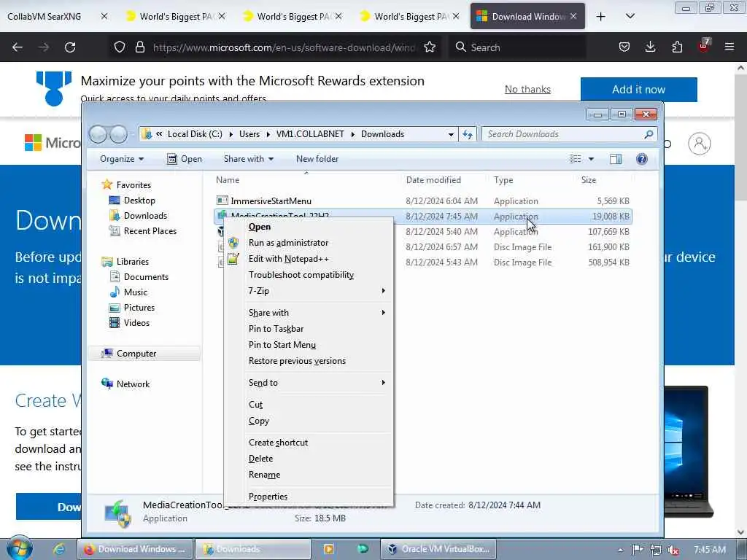The height and width of the screenshot is (560, 747).
Task: Switch to Download Windows Firefox taskbar button
Action: [x=135, y=549]
